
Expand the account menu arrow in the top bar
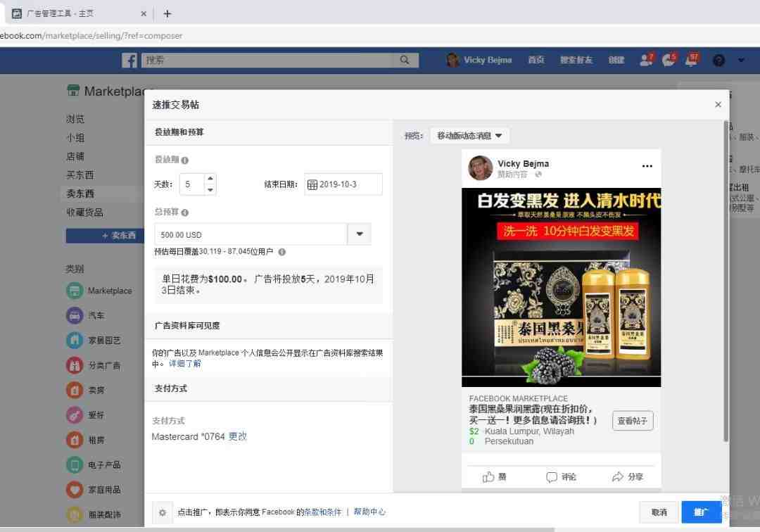point(741,61)
